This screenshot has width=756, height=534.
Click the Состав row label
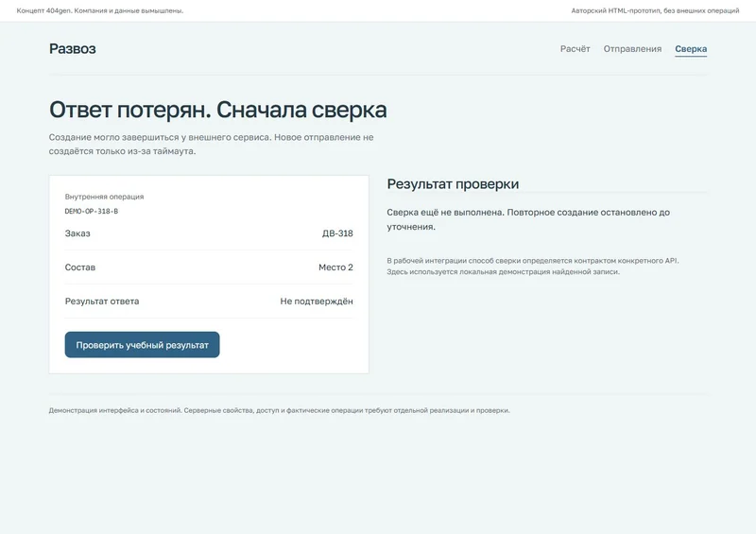pyautogui.click(x=80, y=267)
